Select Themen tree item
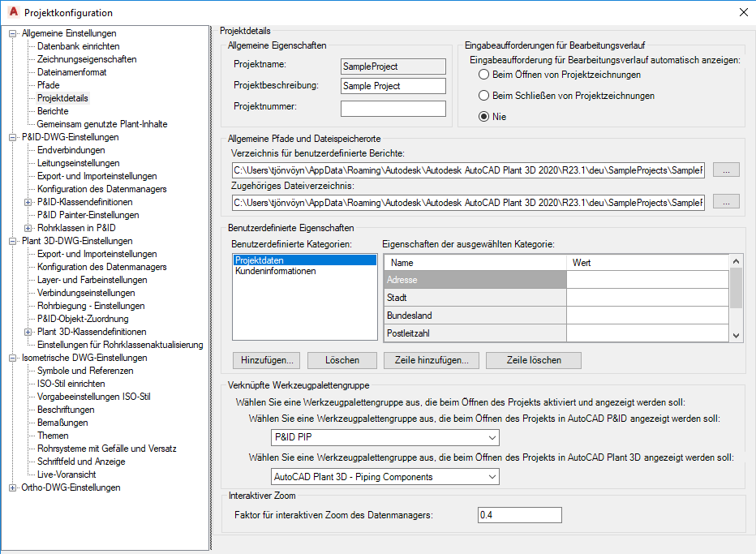The image size is (756, 554). tap(53, 436)
